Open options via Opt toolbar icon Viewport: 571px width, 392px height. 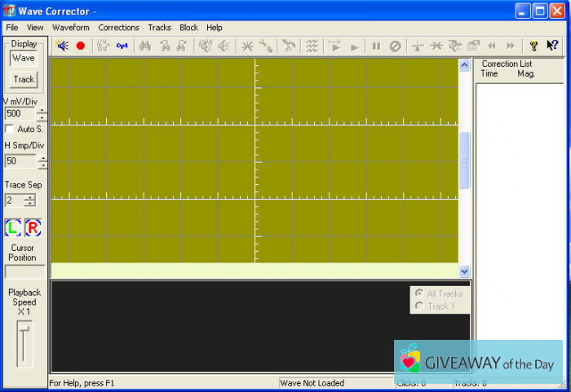(x=122, y=46)
